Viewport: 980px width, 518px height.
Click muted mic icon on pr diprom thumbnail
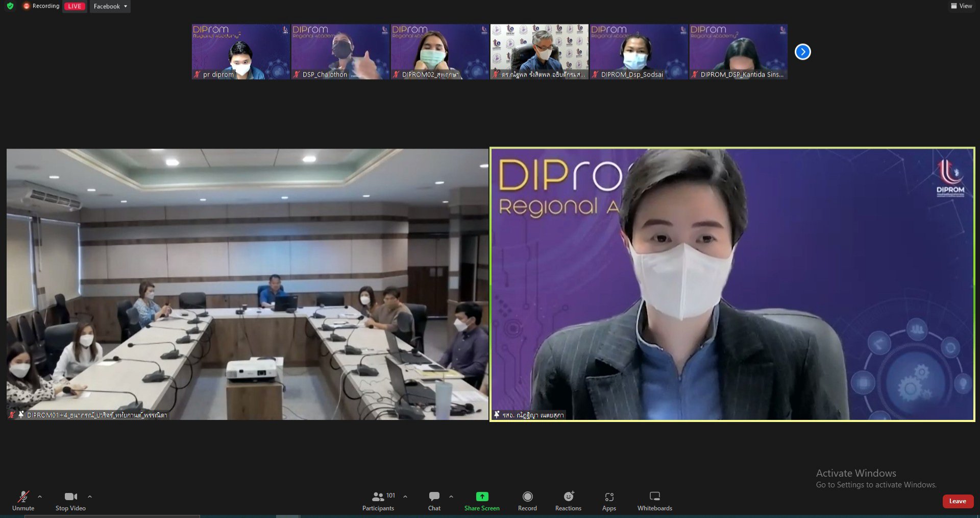click(197, 75)
